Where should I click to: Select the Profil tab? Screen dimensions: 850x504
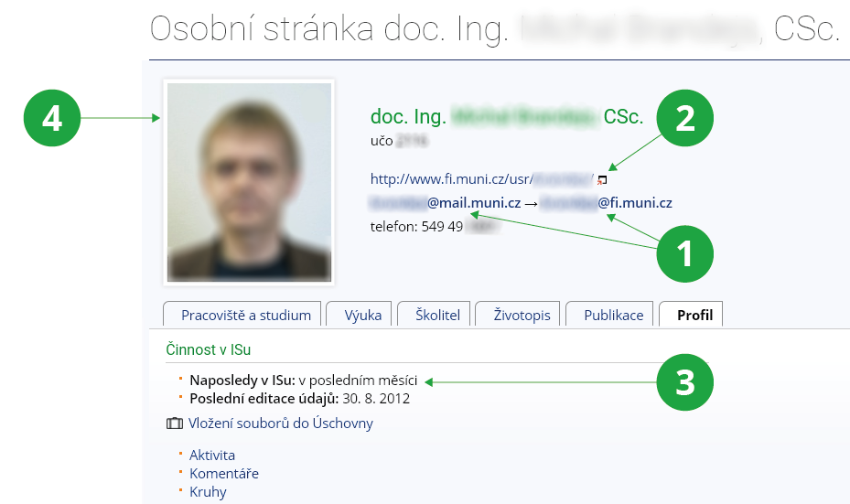tap(694, 315)
